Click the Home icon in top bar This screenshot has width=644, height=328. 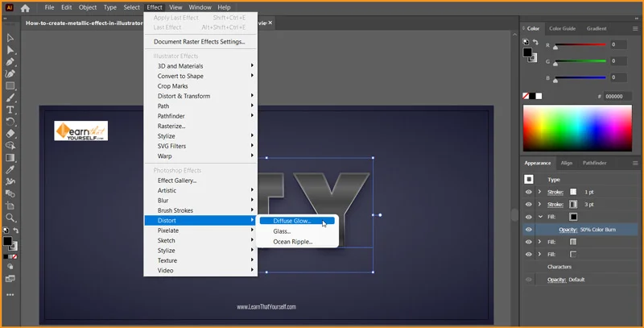pyautogui.click(x=25, y=7)
